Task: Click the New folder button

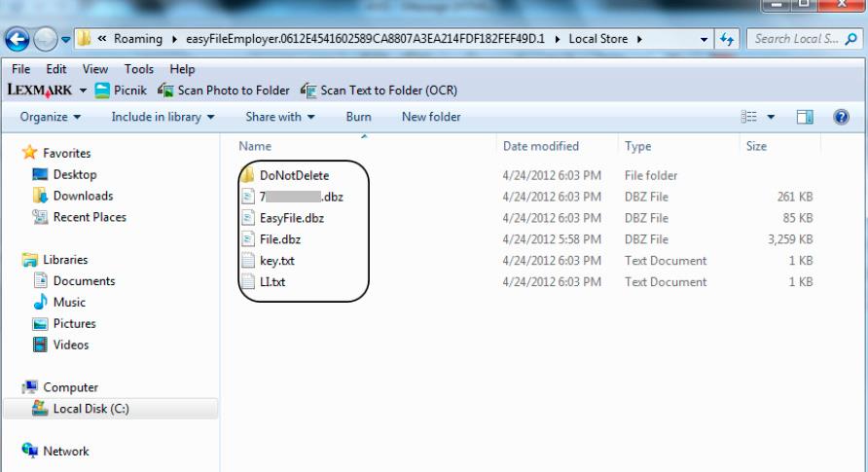Action: (x=431, y=117)
